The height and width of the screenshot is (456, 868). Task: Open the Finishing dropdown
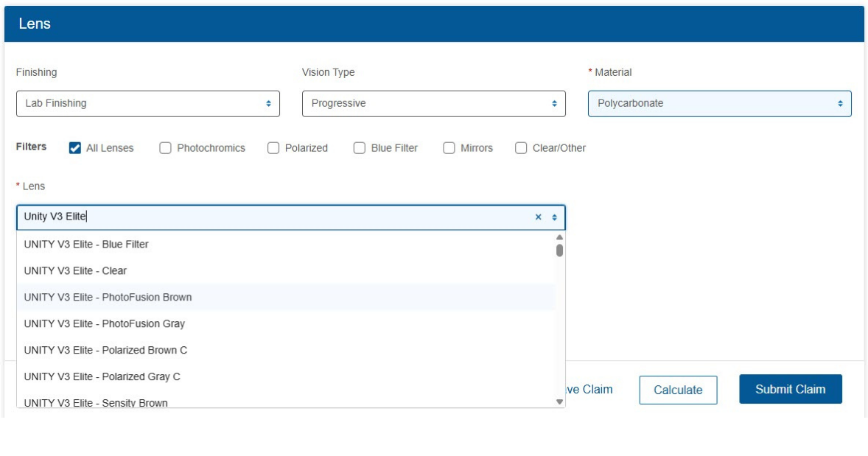tap(147, 104)
